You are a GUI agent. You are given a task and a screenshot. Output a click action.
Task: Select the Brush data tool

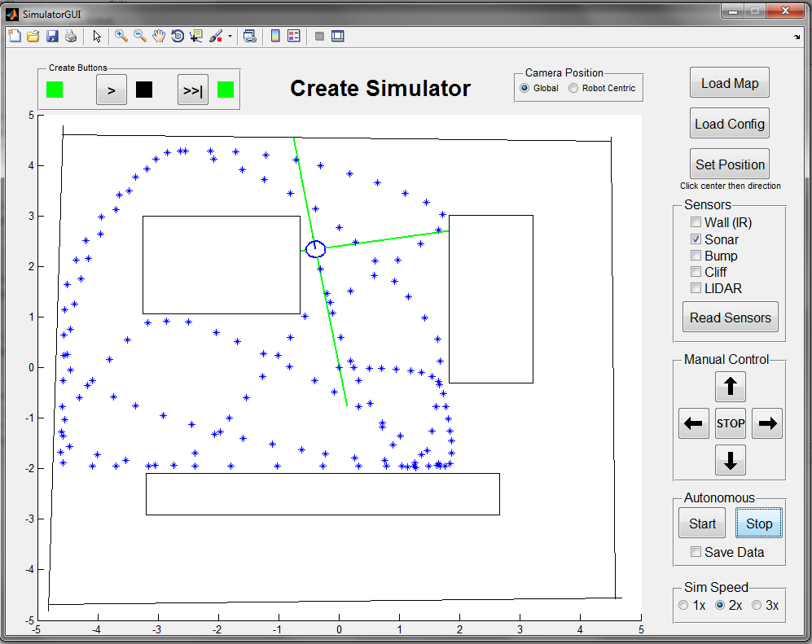coord(216,36)
